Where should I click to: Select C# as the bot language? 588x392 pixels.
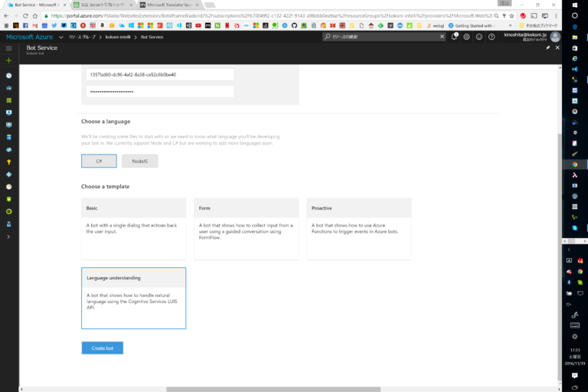[99, 161]
